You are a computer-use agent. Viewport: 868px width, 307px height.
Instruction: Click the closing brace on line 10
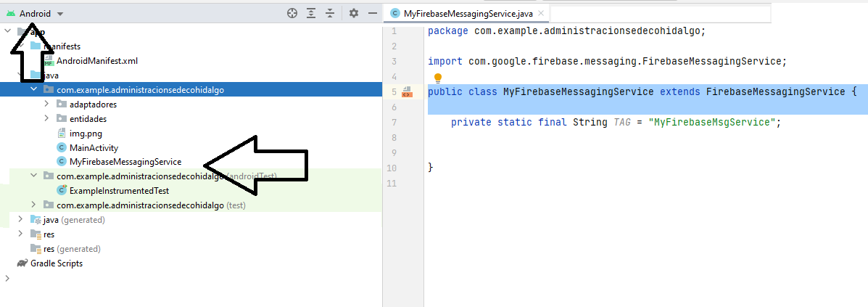pos(431,168)
